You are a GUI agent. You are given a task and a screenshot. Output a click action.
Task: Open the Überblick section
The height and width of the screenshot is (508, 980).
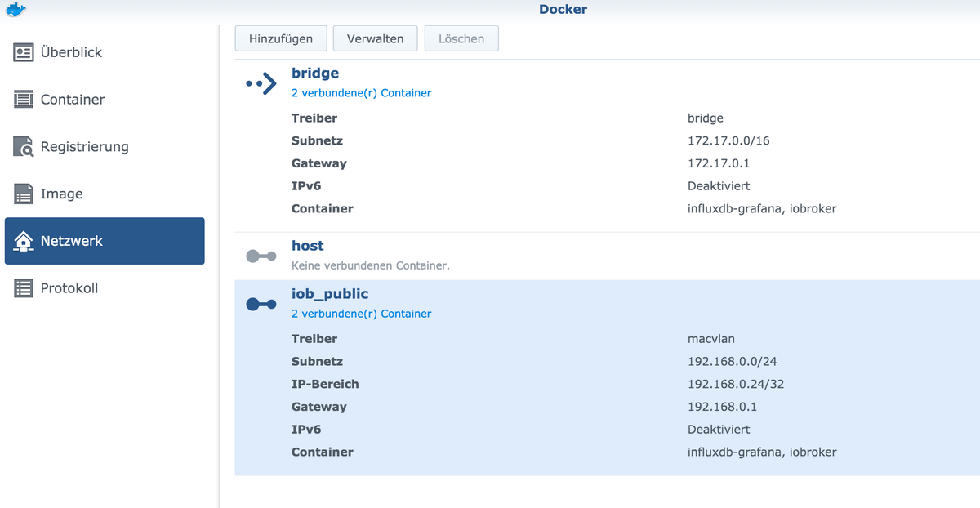pyautogui.click(x=105, y=52)
